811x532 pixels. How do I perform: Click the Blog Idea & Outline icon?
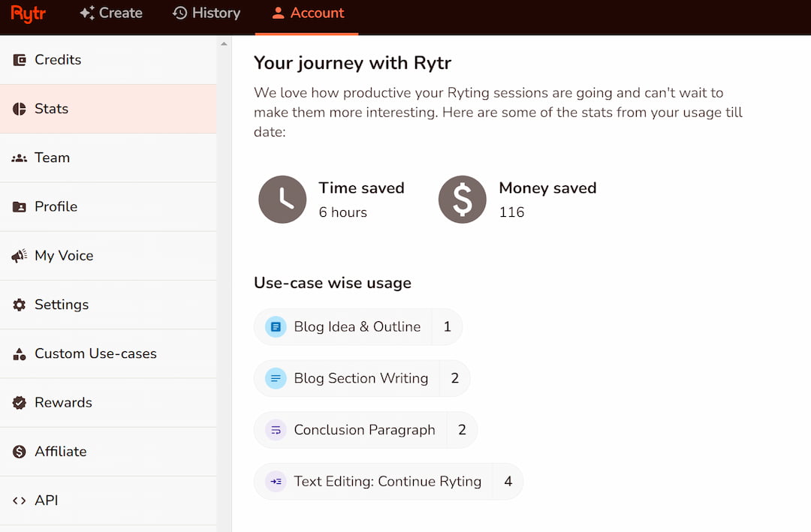click(x=276, y=326)
